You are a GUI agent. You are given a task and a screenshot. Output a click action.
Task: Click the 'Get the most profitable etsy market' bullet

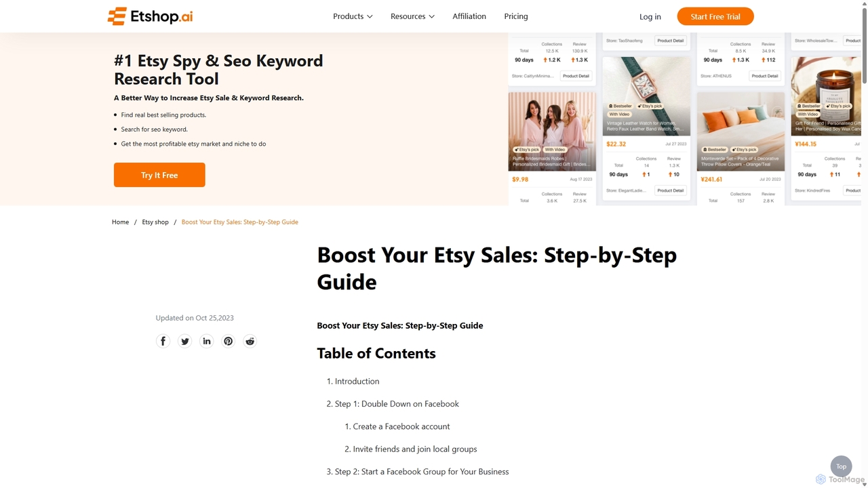coord(193,144)
